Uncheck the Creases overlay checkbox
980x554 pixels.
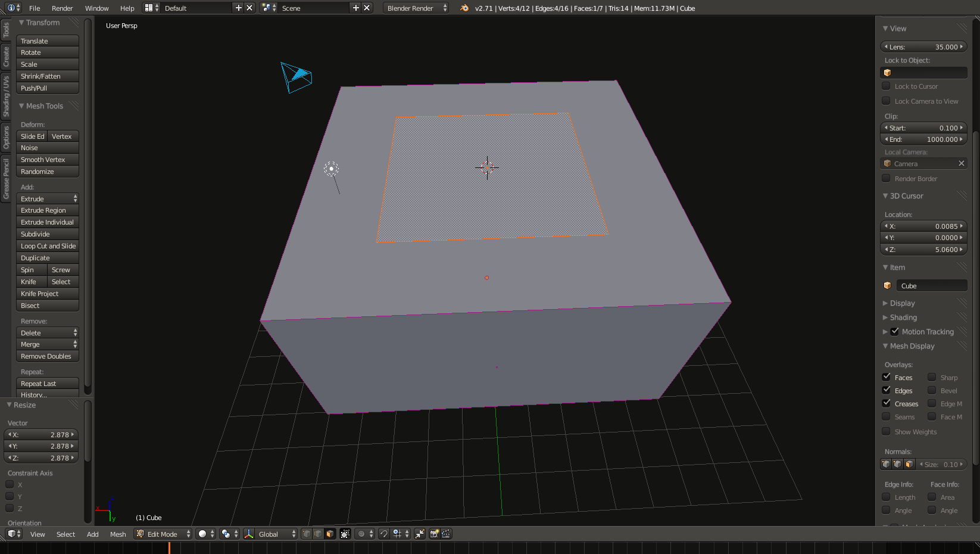(x=887, y=403)
